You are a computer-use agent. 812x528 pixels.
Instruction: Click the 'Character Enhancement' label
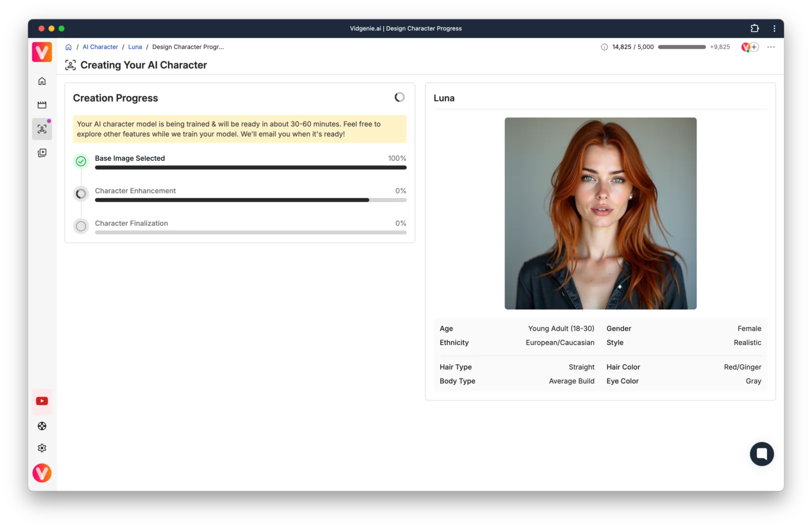point(135,191)
